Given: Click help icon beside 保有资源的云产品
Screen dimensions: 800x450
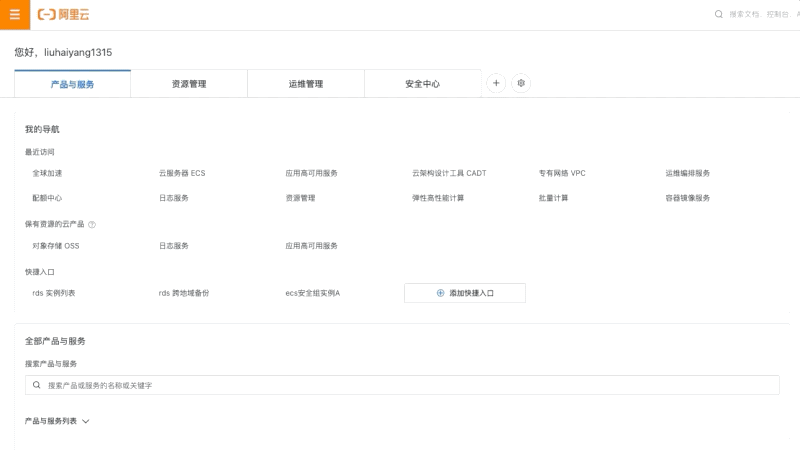Looking at the screenshot, I should click(x=92, y=224).
